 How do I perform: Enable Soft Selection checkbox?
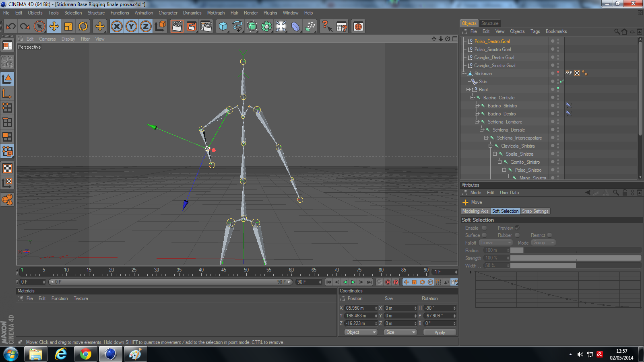coord(485,228)
